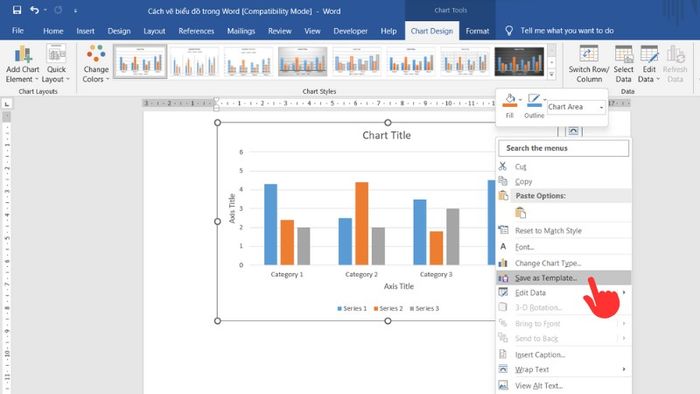Click the Save icon in title bar
700x394 pixels.
click(17, 10)
